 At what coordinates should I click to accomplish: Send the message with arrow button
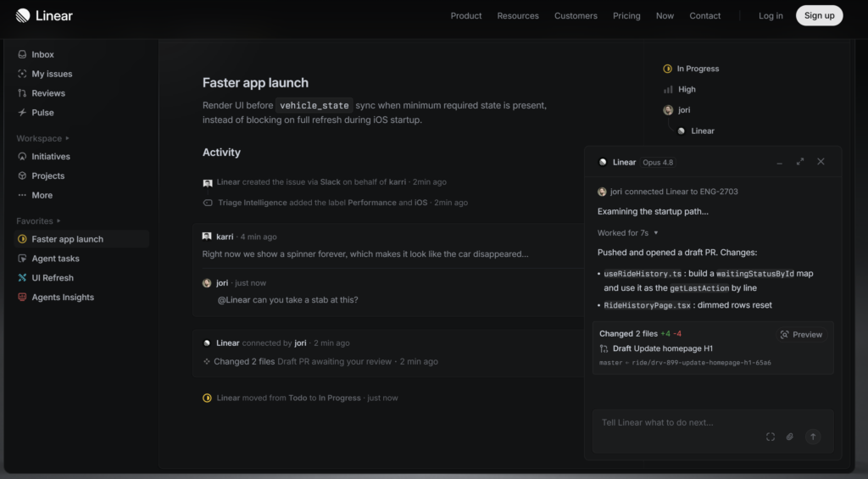point(813,437)
